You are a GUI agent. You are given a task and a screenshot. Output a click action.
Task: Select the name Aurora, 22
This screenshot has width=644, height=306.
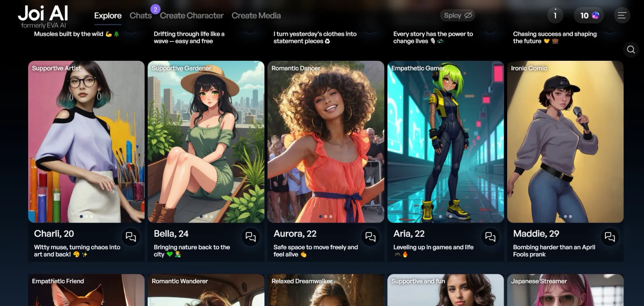(295, 234)
